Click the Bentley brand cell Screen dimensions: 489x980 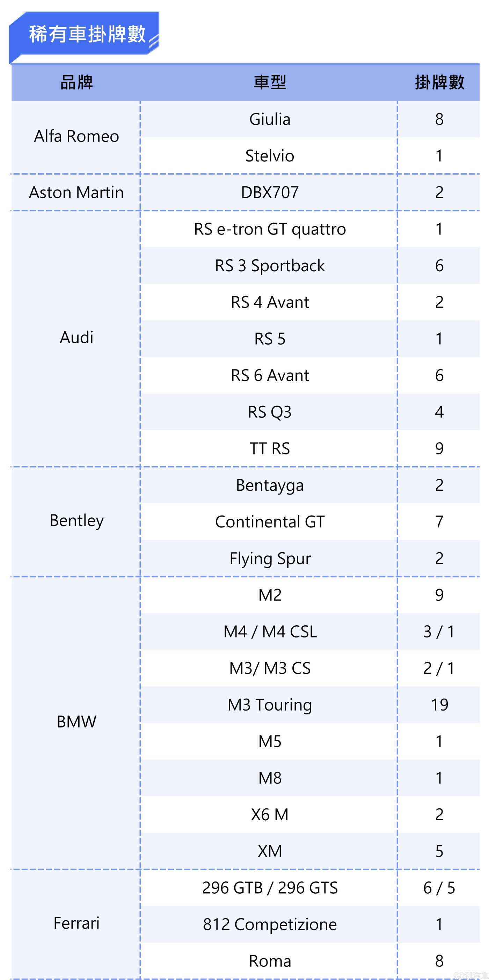(76, 520)
